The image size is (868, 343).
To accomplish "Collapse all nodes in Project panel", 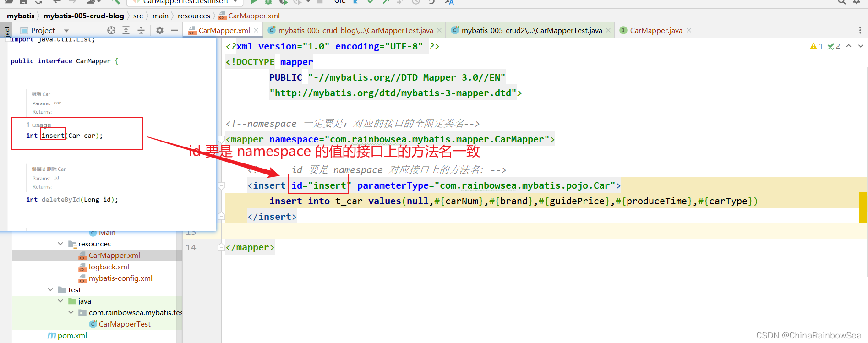I will [141, 30].
